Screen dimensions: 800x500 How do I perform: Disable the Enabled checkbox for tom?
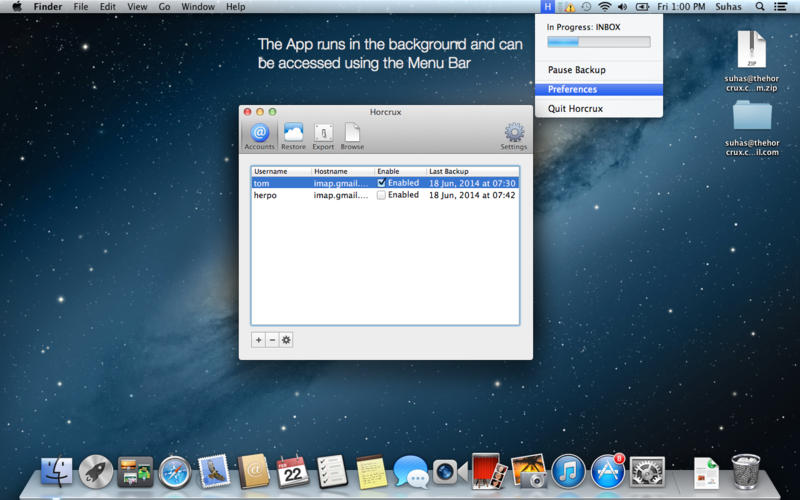tap(381, 183)
